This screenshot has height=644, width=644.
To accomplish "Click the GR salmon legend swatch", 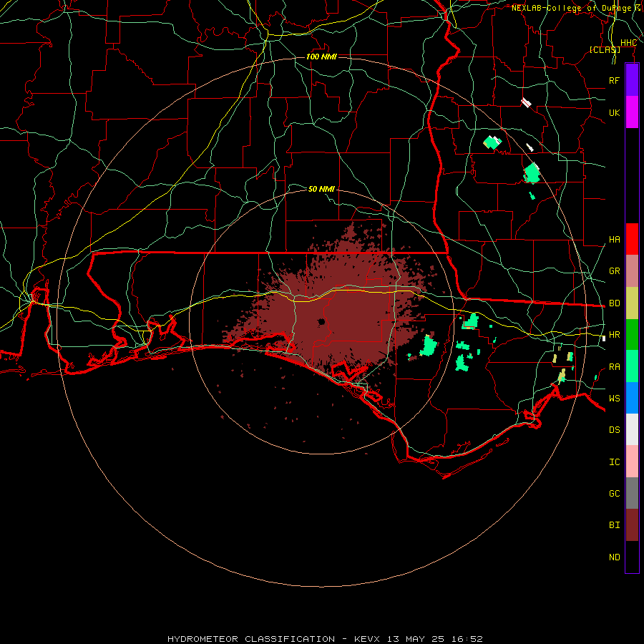I will coord(632,271).
